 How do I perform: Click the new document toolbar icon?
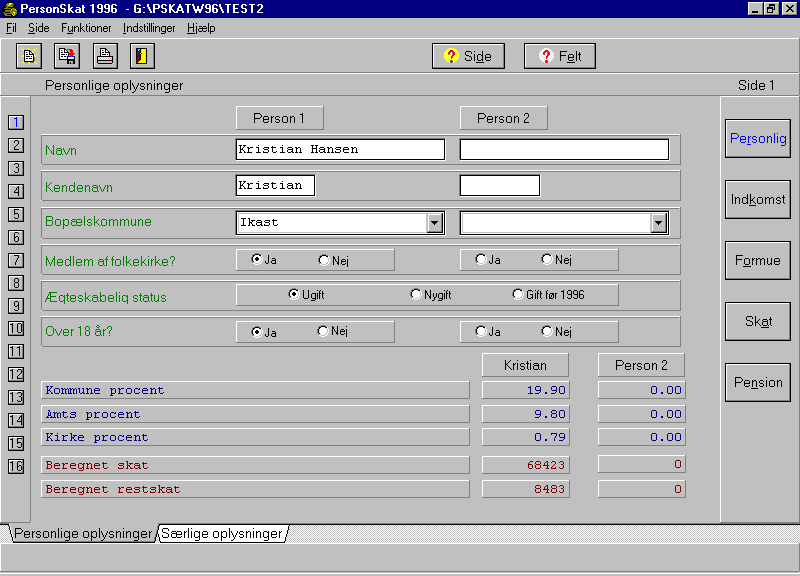29,56
